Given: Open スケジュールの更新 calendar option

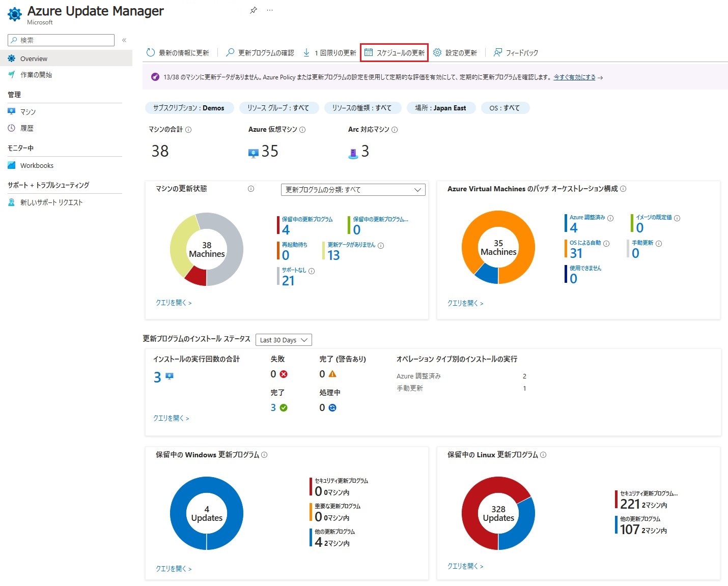Looking at the screenshot, I should (x=394, y=52).
